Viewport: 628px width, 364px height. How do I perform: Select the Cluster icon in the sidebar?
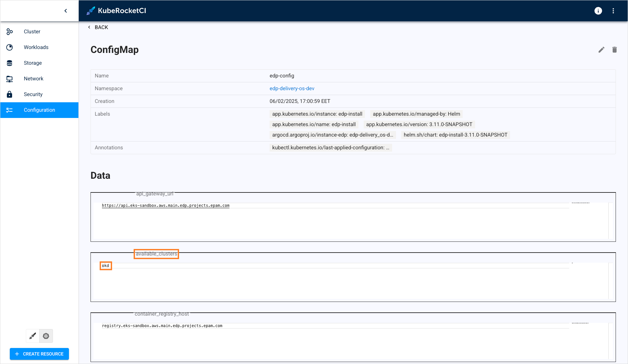pos(9,31)
